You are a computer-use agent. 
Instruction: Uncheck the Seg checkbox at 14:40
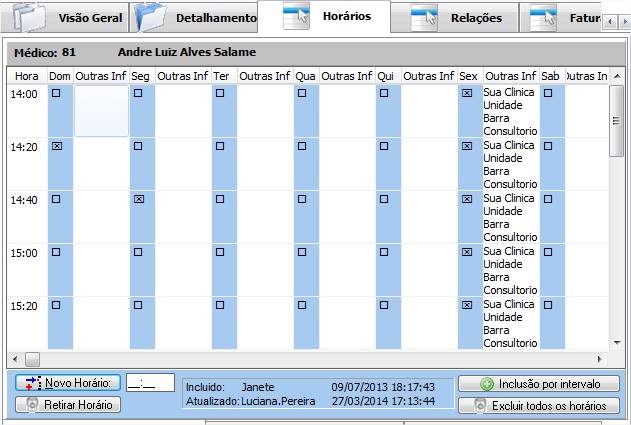click(138, 199)
